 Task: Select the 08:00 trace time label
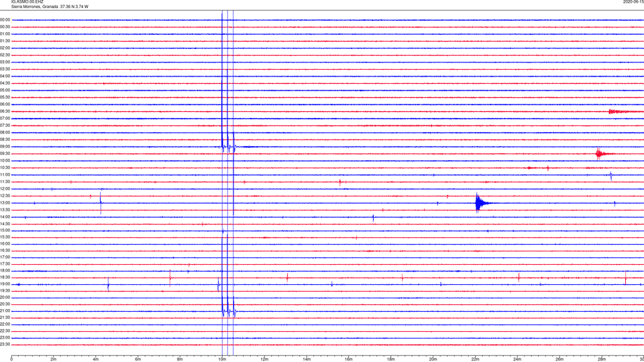point(5,132)
